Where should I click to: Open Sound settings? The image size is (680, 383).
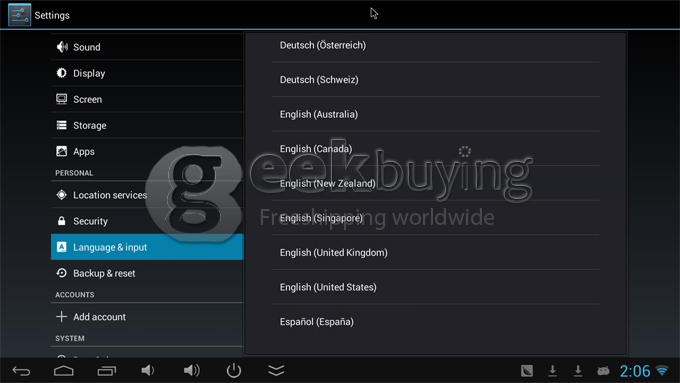coord(147,47)
